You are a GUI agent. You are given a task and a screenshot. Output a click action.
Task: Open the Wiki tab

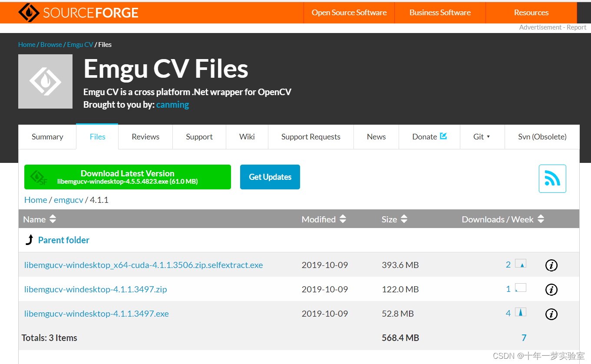pyautogui.click(x=247, y=137)
